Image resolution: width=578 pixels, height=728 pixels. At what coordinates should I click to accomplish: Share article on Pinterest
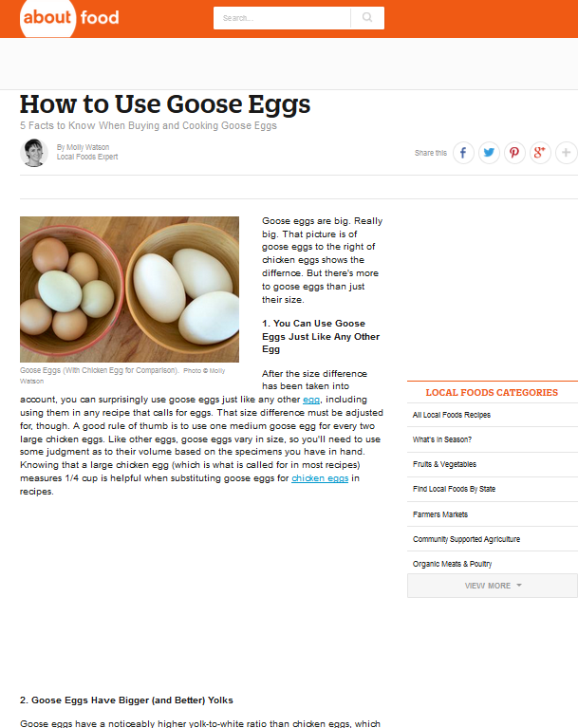(514, 152)
